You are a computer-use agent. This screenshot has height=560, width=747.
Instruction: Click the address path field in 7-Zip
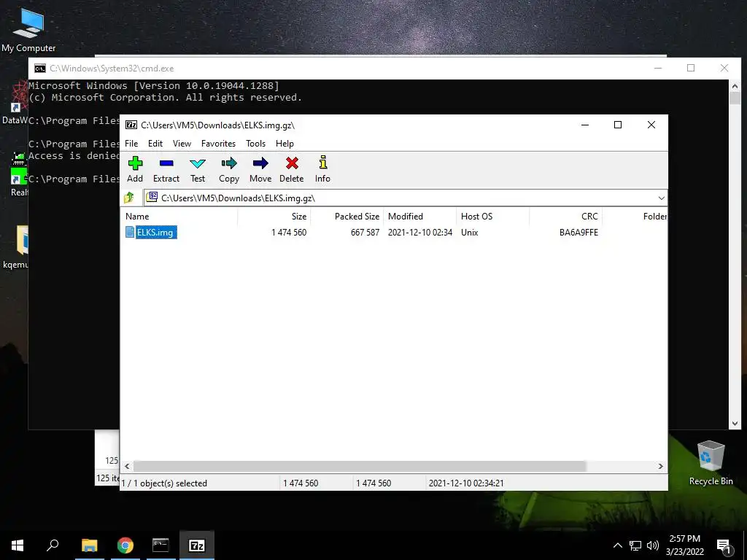(x=405, y=198)
